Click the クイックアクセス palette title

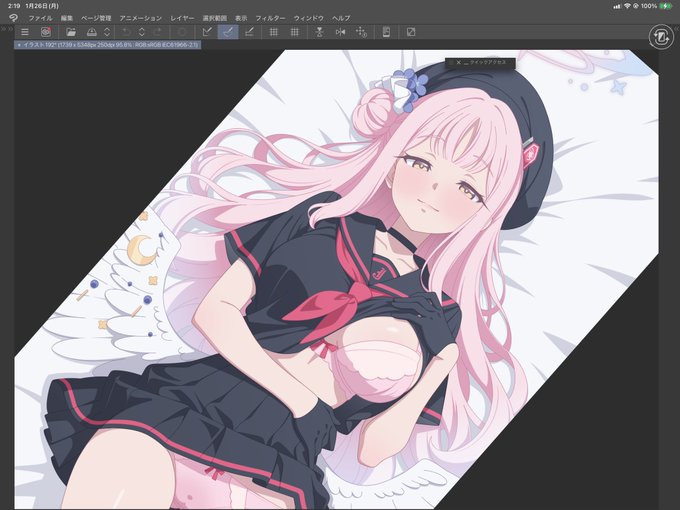coord(488,63)
